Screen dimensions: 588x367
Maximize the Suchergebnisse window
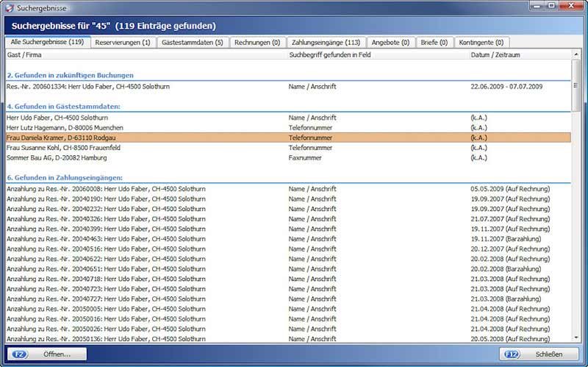[551, 5]
